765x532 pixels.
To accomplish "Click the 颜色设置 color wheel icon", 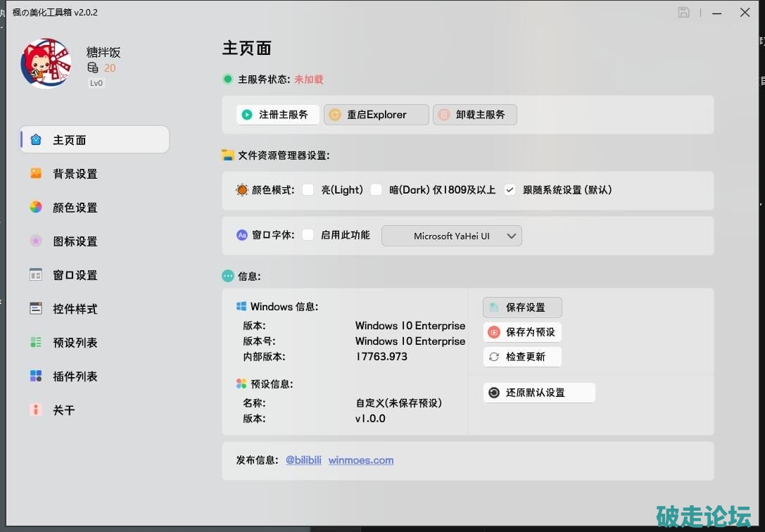I will [36, 207].
